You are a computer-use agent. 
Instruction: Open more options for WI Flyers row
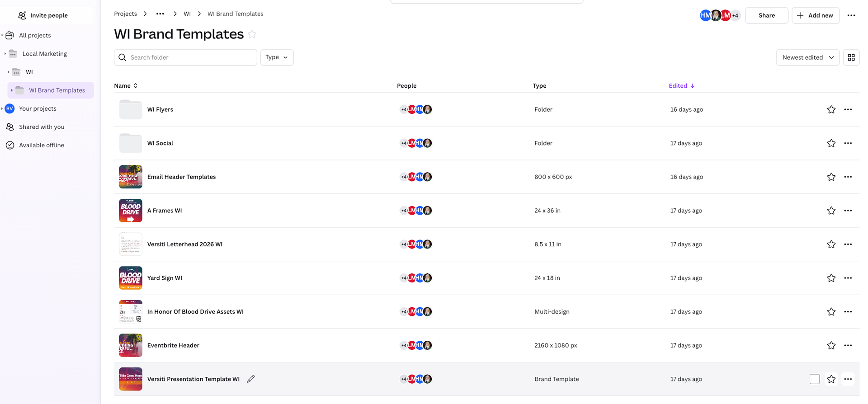(848, 109)
